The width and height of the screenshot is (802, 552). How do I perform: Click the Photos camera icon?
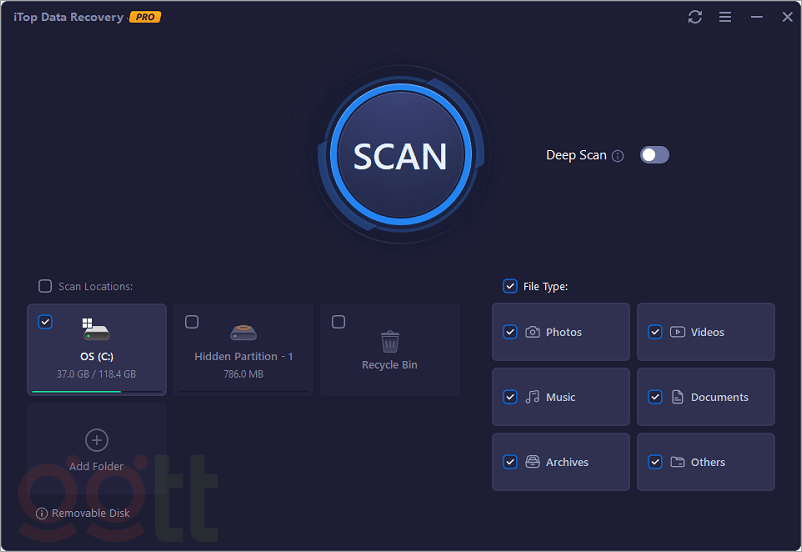[533, 332]
